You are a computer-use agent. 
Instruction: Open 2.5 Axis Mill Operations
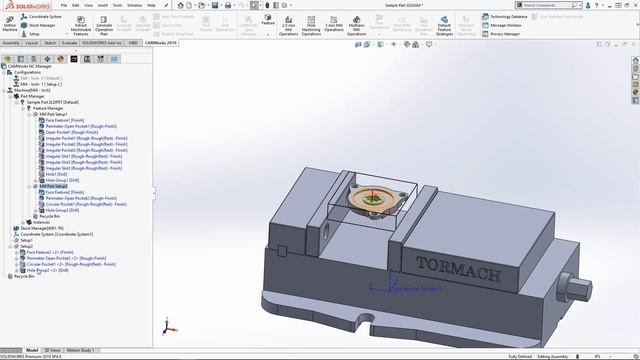click(x=289, y=26)
